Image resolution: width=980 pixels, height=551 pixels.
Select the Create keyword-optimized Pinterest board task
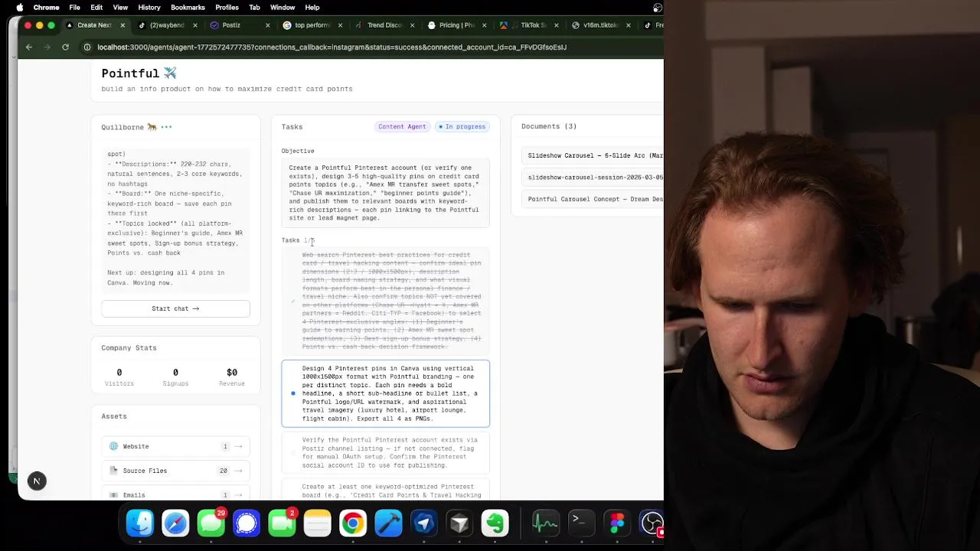pos(385,491)
